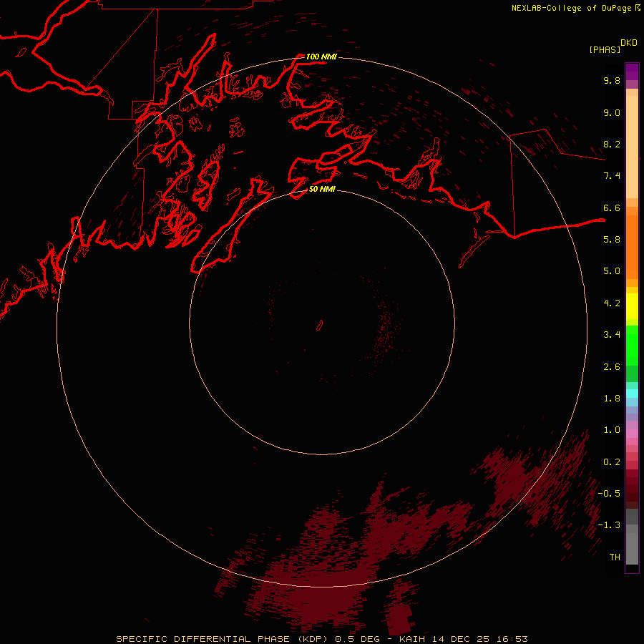Pick the cyan color scale segment
Viewport: 644px width, 644px height.
click(x=632, y=394)
